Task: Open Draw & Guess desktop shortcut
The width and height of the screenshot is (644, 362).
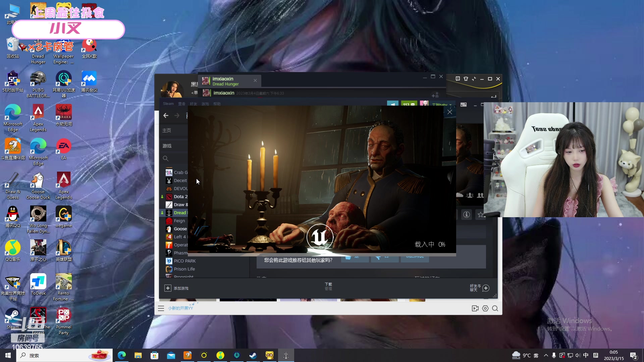Action: click(13, 186)
